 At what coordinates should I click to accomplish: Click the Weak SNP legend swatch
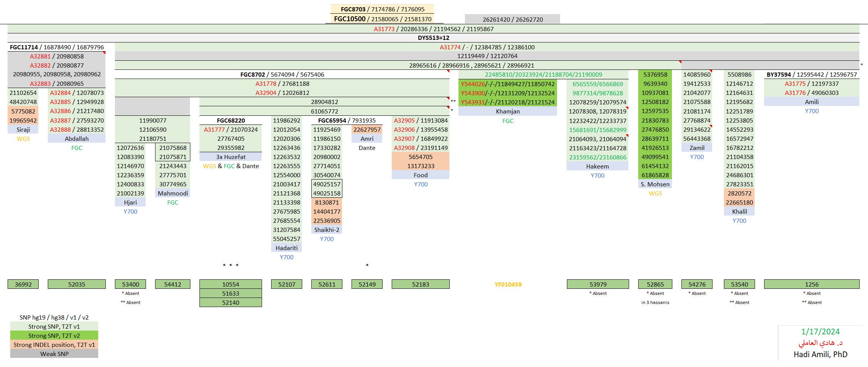point(54,354)
